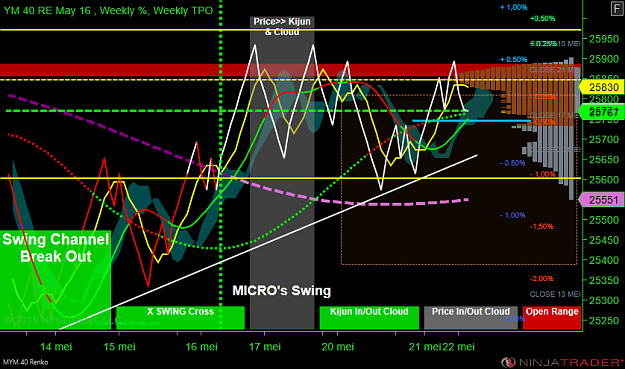Select the yellow 25830 price marker

click(601, 87)
